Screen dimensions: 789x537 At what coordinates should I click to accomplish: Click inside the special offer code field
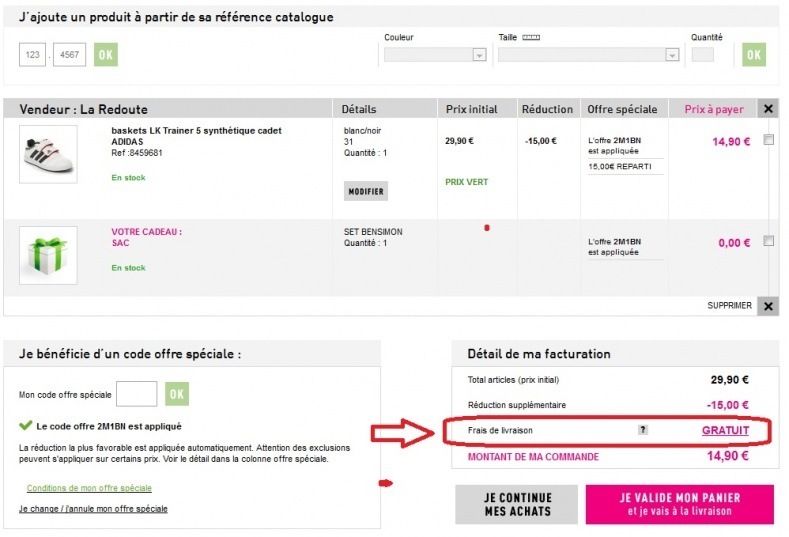[137, 394]
